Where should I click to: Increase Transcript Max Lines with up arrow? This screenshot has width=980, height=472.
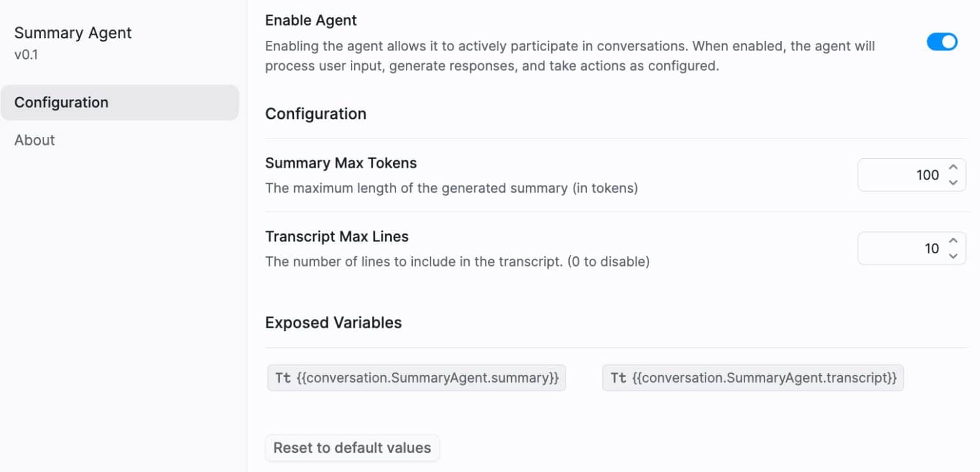(x=953, y=241)
